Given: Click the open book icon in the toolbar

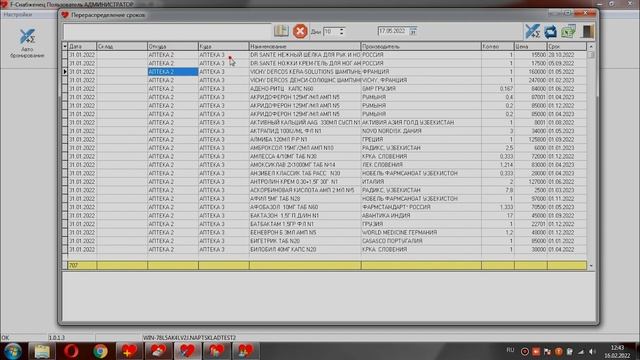Looking at the screenshot, I should pos(281,31).
